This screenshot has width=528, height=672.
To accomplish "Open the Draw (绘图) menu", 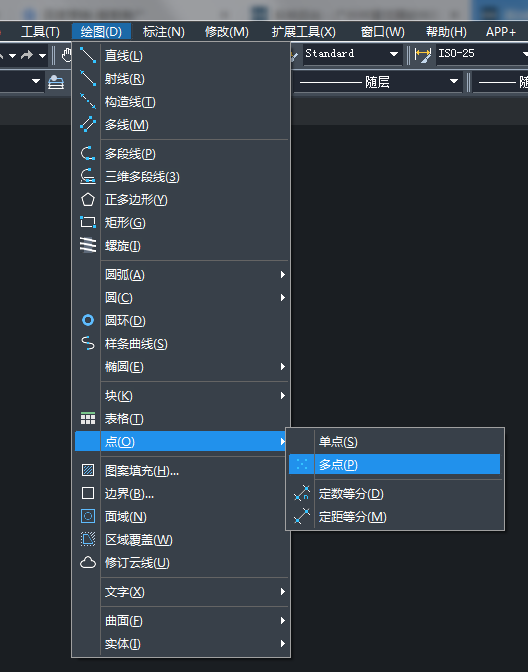I will tap(101, 32).
